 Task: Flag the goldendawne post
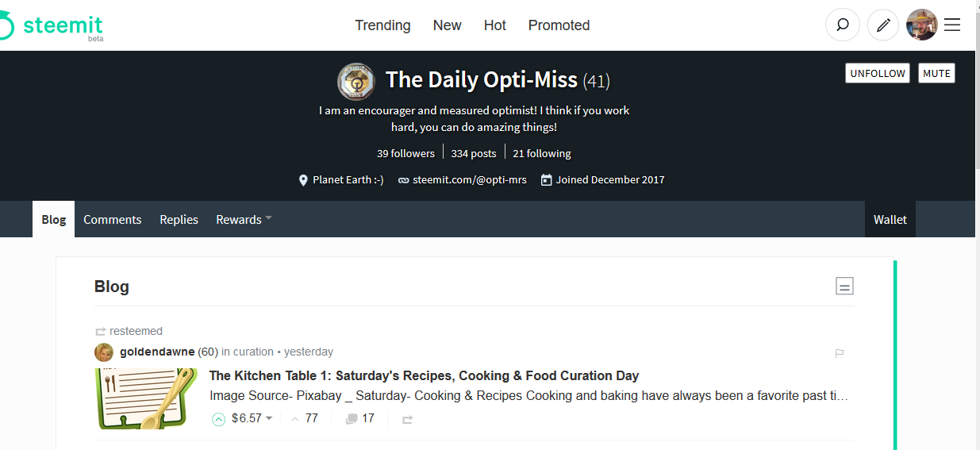pyautogui.click(x=840, y=353)
